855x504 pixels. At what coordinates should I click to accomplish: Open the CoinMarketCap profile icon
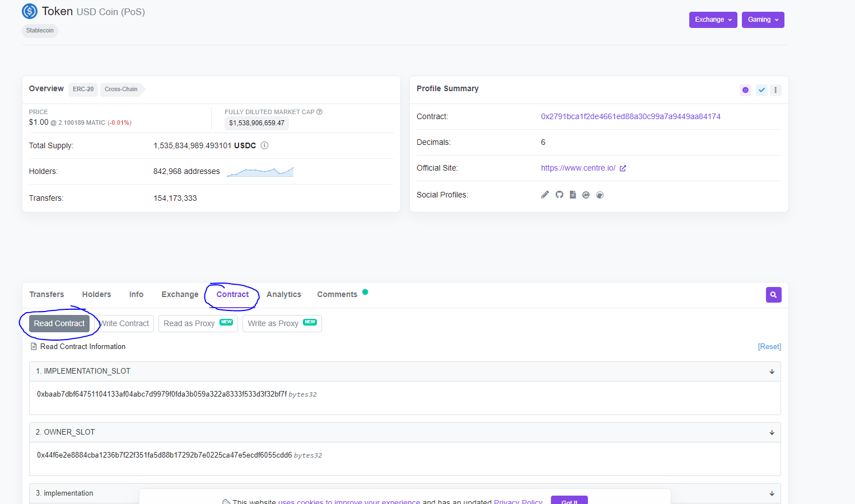pyautogui.click(x=586, y=195)
